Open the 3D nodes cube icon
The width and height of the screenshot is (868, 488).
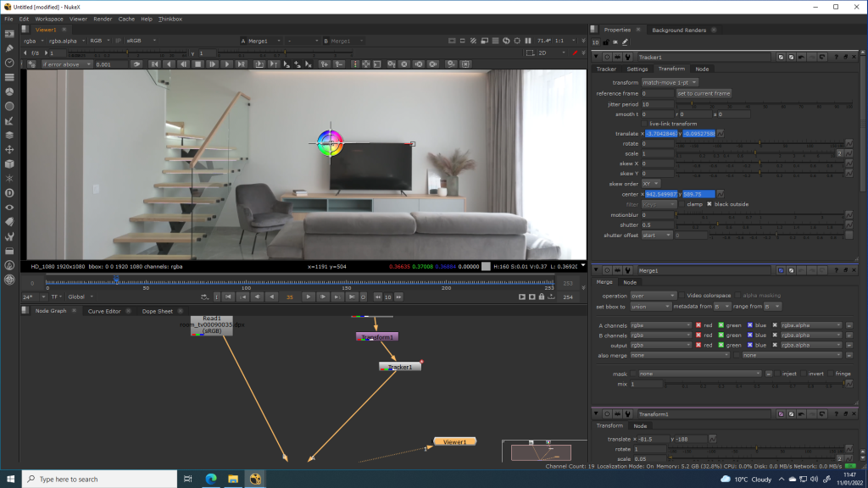[9, 164]
